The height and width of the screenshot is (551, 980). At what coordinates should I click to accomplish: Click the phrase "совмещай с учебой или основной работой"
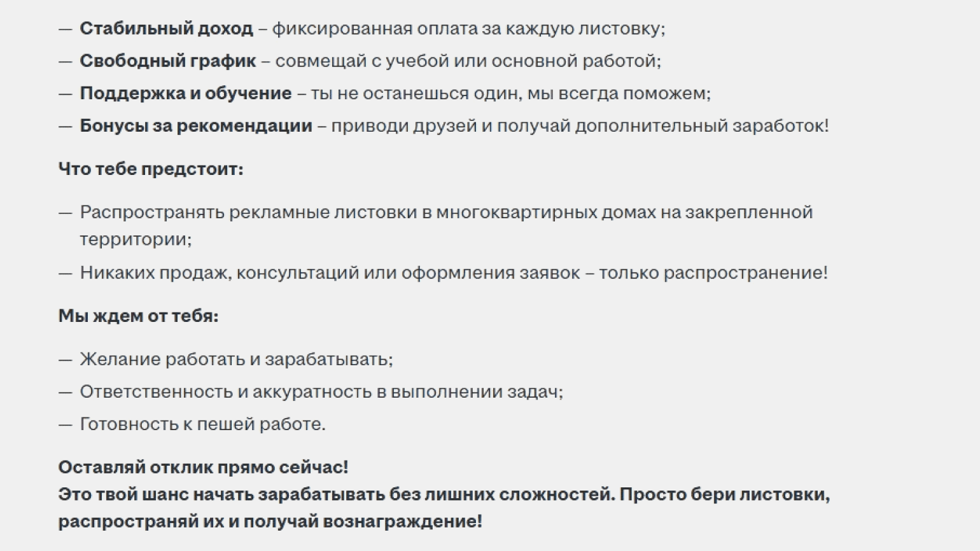coord(468,61)
